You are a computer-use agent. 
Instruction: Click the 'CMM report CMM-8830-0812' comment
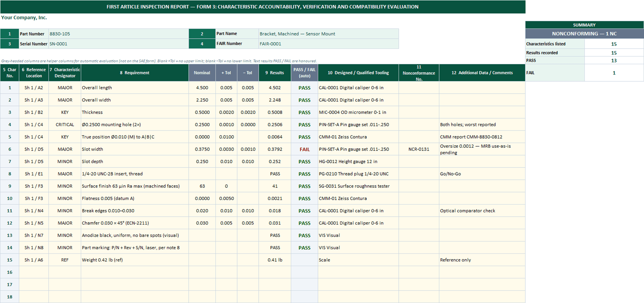482,137
